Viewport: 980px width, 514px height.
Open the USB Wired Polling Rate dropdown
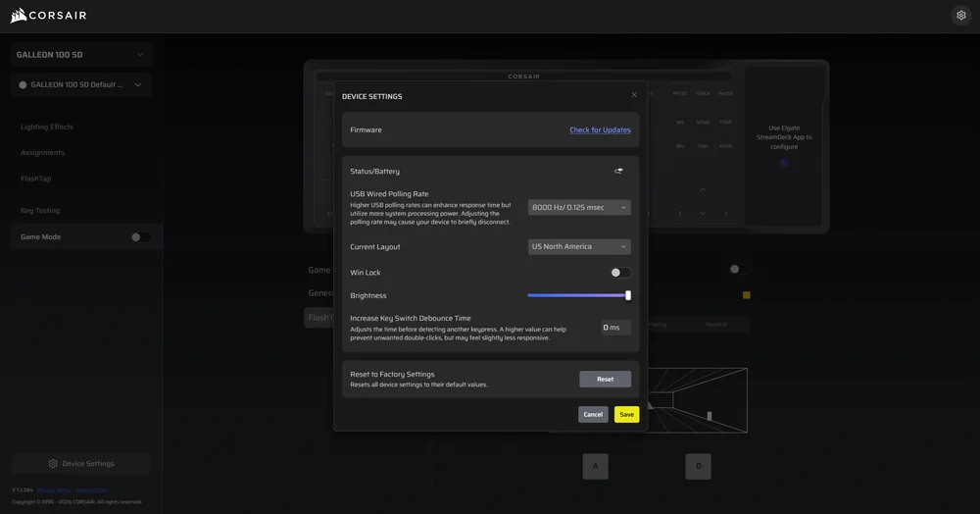tap(579, 208)
